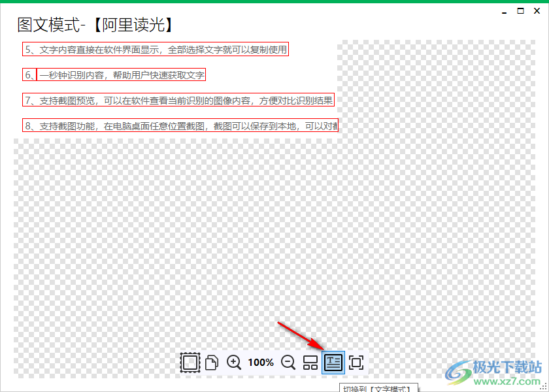This screenshot has width=549, height=392.
Task: Click the number 6、 text box
Action: tap(29, 75)
